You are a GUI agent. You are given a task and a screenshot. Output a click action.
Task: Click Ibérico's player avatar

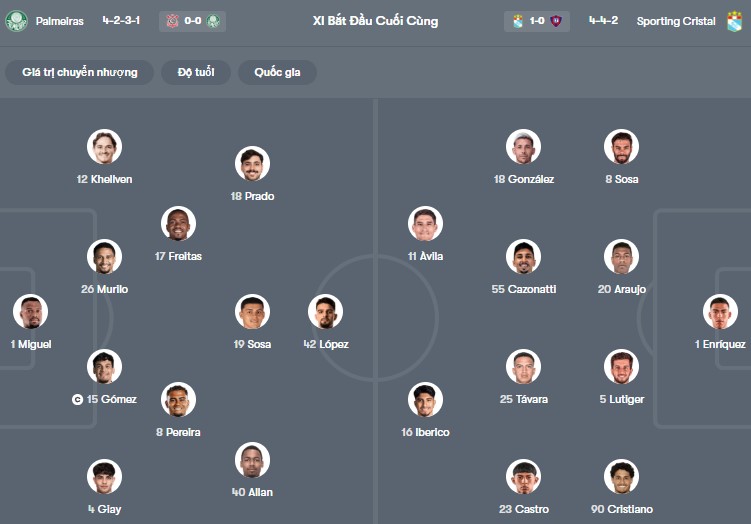425,400
